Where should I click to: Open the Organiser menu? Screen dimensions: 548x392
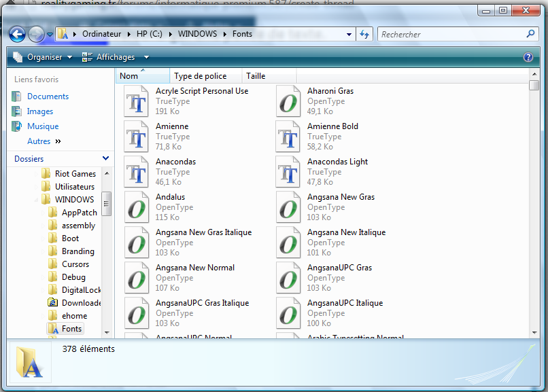(x=43, y=57)
